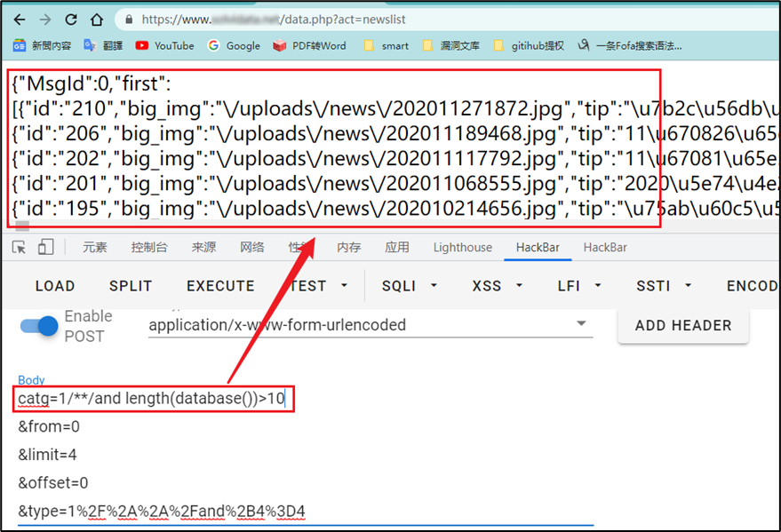Viewport: 781px width, 532px height.
Task: Click the JSON row with id 195
Action: coord(395,209)
